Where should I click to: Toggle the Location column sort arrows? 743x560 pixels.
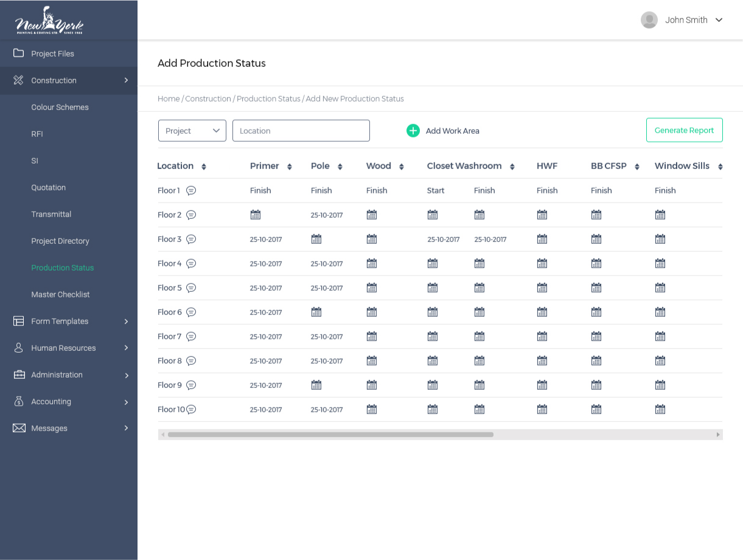203,166
